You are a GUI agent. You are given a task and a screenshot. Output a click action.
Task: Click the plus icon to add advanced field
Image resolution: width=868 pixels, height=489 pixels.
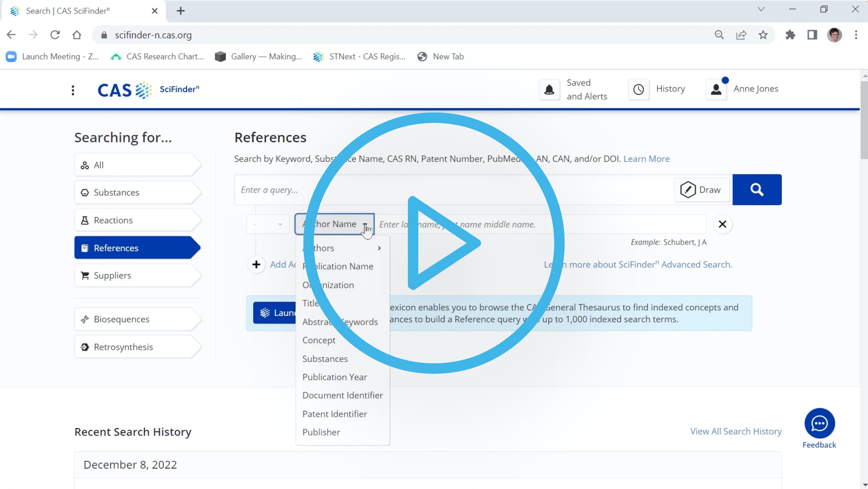point(256,264)
